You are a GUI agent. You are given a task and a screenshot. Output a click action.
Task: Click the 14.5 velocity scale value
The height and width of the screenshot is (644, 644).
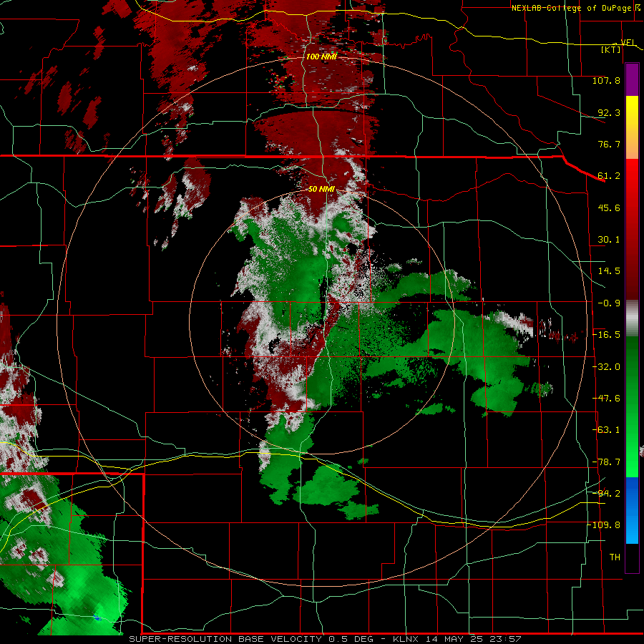(x=609, y=271)
